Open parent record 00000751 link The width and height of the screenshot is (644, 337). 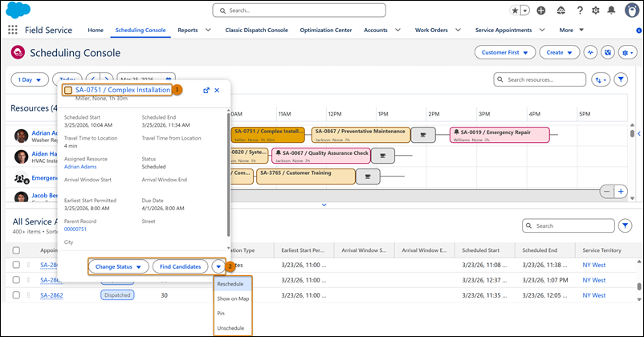tap(75, 229)
